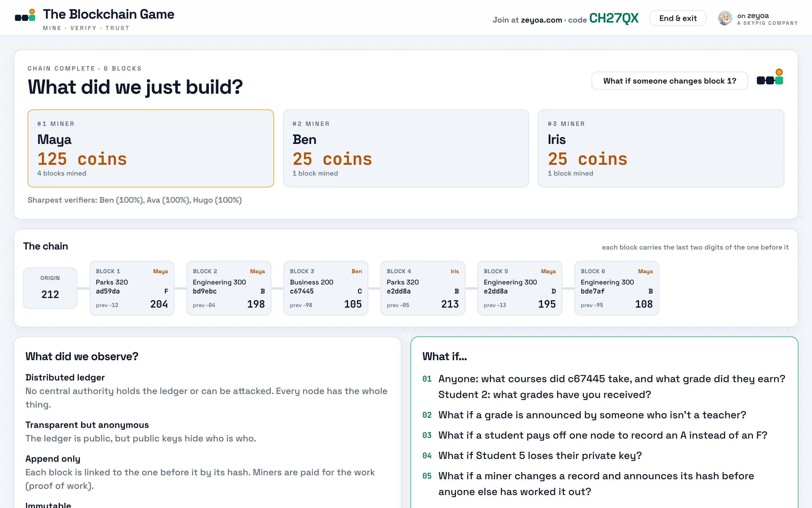Open Block 3 card mined by Ben
The height and width of the screenshot is (508, 812).
tap(326, 288)
